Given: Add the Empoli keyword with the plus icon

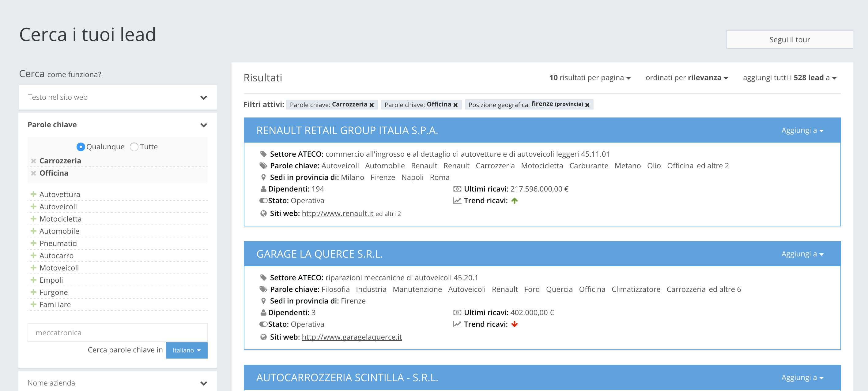Looking at the screenshot, I should (x=33, y=280).
